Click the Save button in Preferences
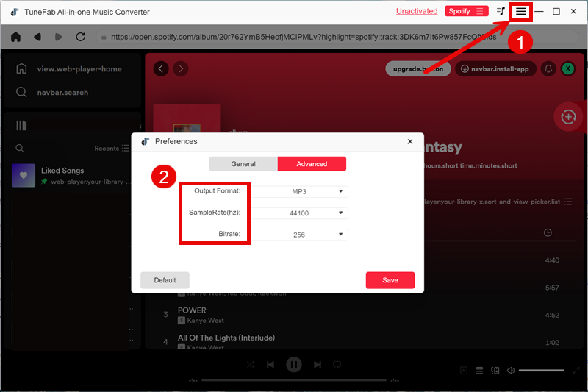Viewport: 588px width, 392px height. tap(390, 280)
